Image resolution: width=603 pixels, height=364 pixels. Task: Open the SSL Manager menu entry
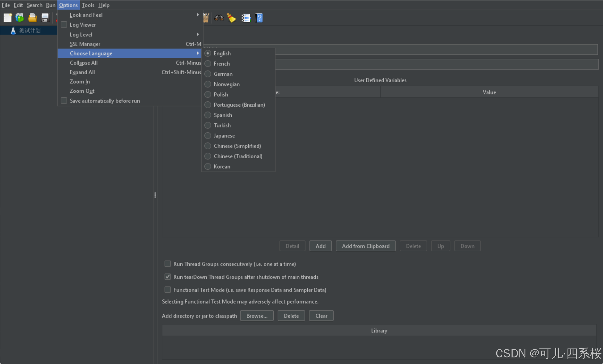pyautogui.click(x=85, y=44)
